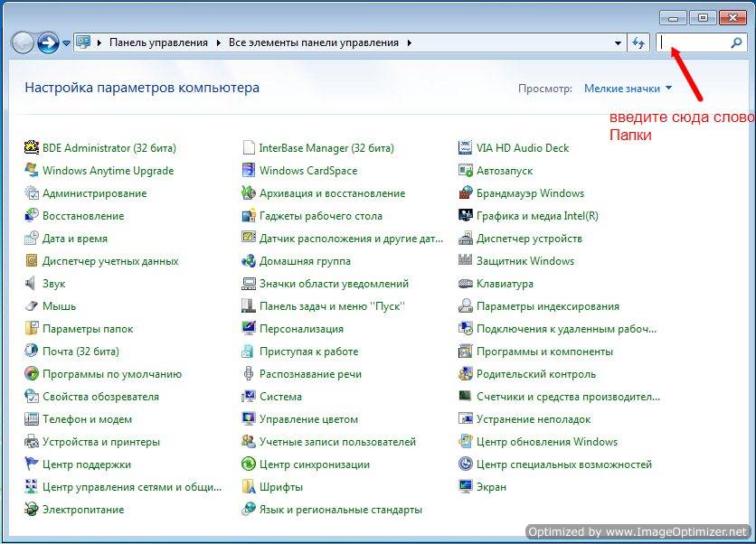Open Графика и медиа Intel(R) link

pyautogui.click(x=537, y=216)
